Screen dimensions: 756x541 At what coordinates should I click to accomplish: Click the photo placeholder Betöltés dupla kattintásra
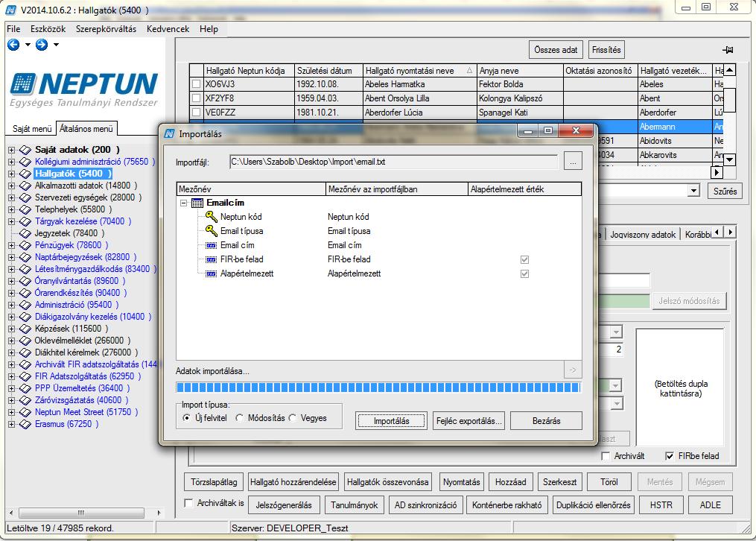680,387
